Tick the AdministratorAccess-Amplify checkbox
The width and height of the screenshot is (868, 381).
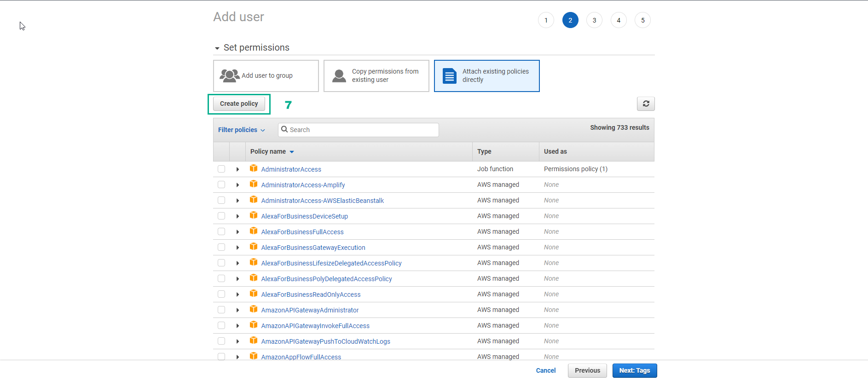[x=221, y=185]
